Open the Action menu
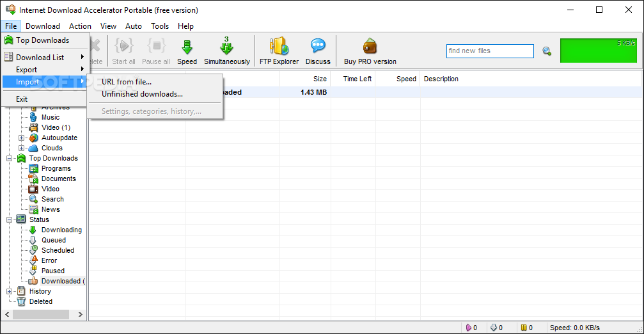 tap(80, 26)
